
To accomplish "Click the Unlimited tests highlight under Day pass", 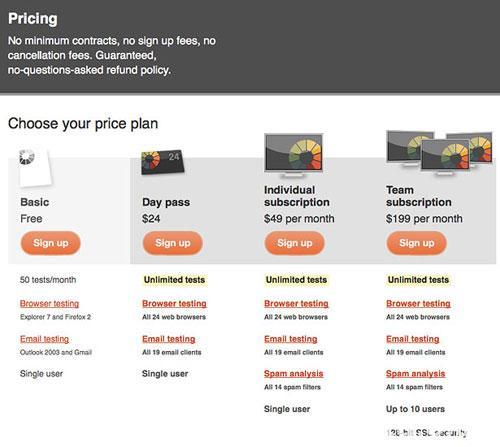I will click(x=174, y=280).
